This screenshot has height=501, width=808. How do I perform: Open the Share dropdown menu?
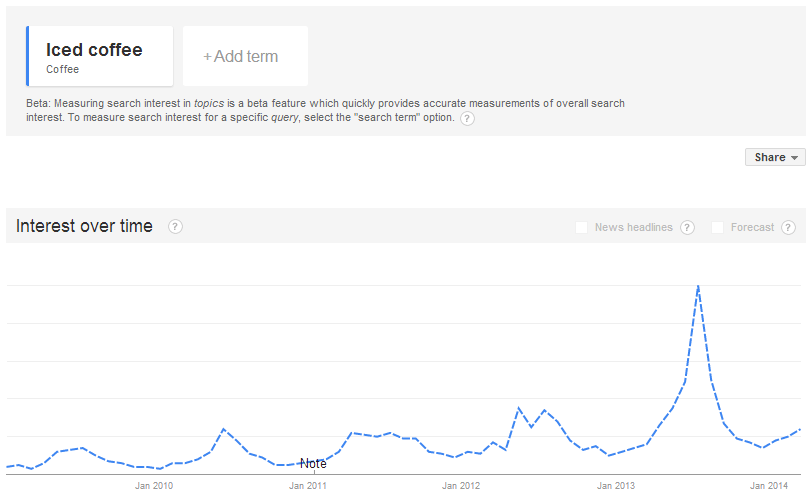[x=775, y=157]
